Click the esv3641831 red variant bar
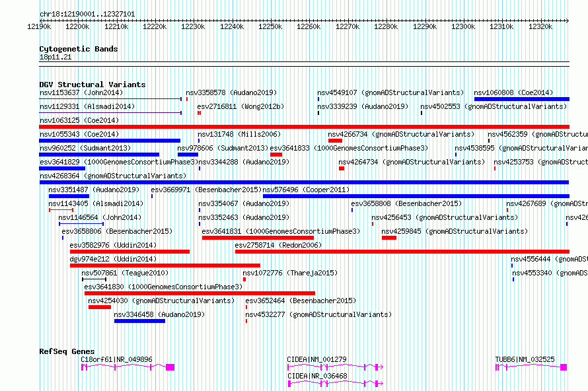This screenshot has height=391, width=588. click(x=258, y=238)
